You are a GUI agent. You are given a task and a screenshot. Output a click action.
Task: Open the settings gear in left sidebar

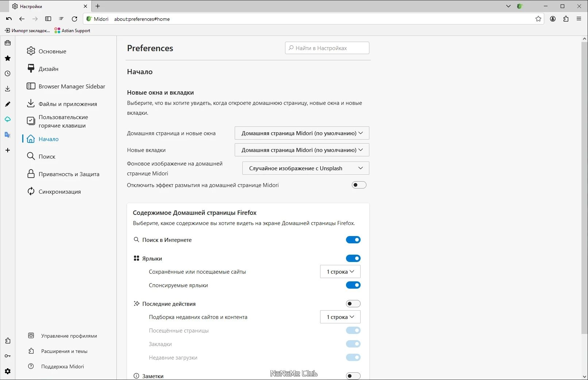coord(8,371)
